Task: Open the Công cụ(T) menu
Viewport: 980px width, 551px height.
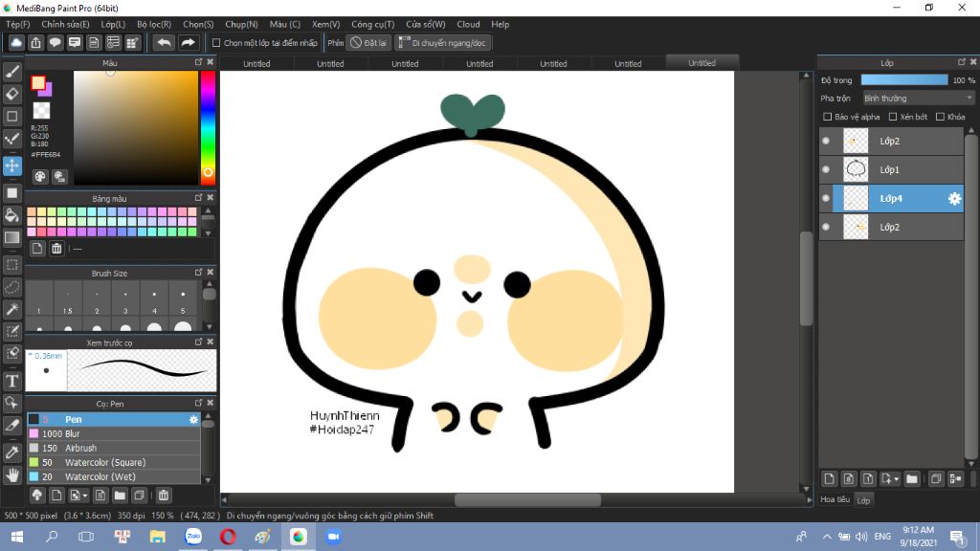Action: click(372, 24)
